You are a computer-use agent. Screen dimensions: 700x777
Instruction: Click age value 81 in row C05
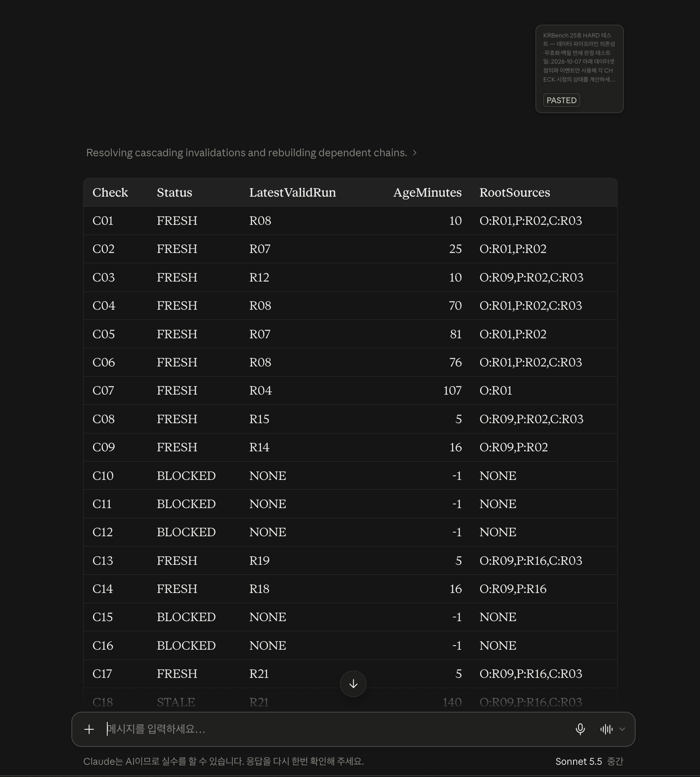pyautogui.click(x=455, y=334)
